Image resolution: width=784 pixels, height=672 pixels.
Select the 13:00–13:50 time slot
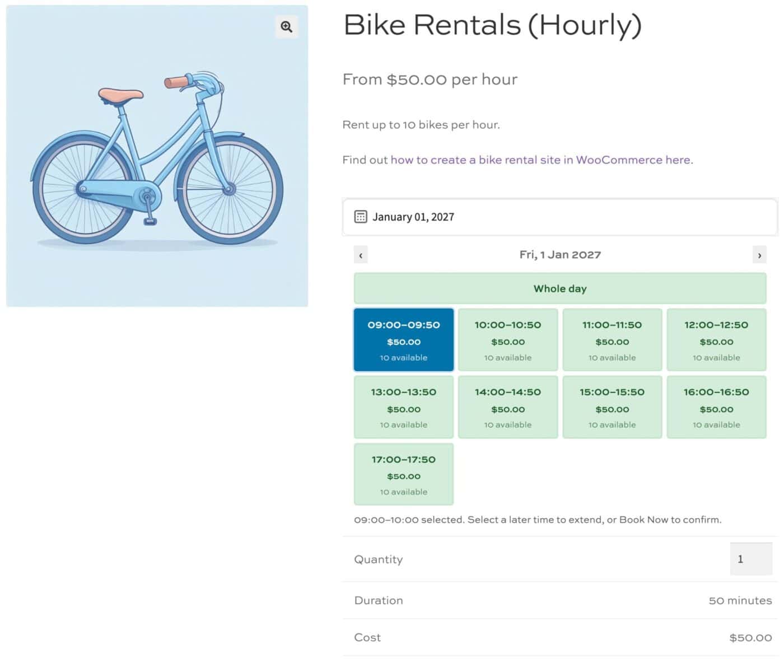tap(404, 407)
